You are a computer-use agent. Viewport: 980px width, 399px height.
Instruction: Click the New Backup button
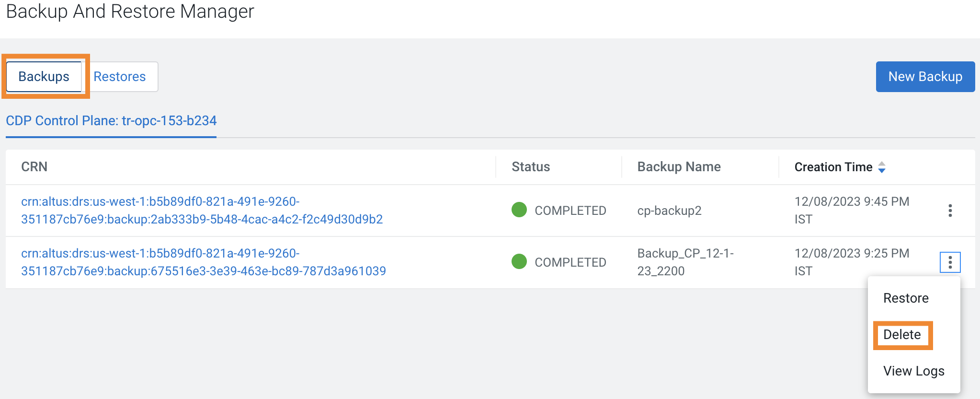[x=925, y=77]
